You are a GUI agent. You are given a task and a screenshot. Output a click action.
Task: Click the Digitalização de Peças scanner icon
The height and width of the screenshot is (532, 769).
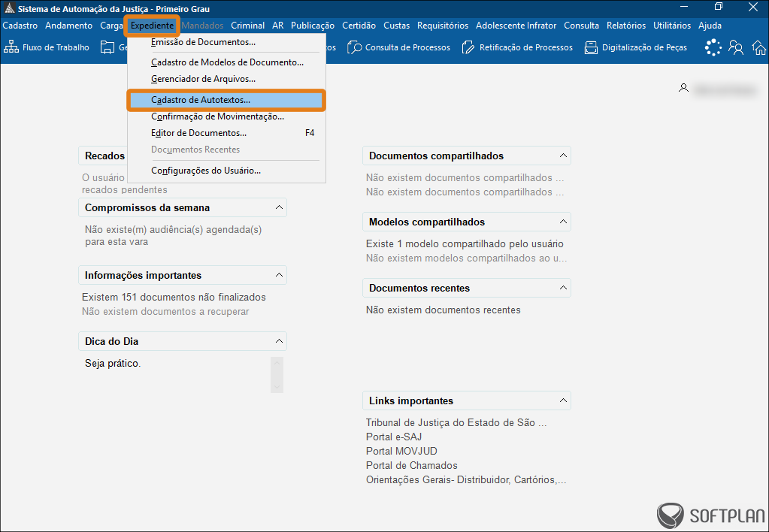coord(591,47)
